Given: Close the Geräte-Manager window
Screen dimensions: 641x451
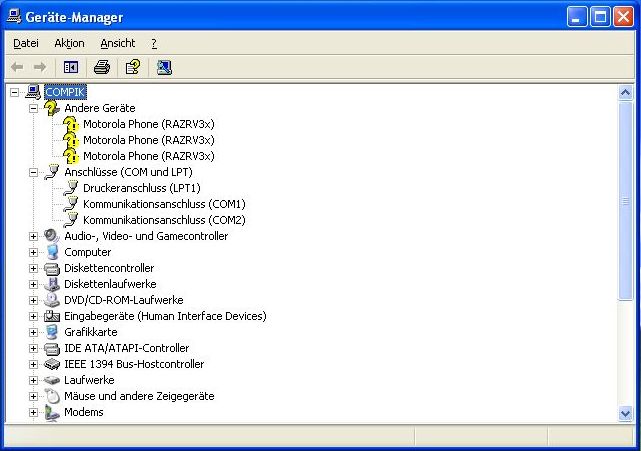Looking at the screenshot, I should (x=623, y=17).
